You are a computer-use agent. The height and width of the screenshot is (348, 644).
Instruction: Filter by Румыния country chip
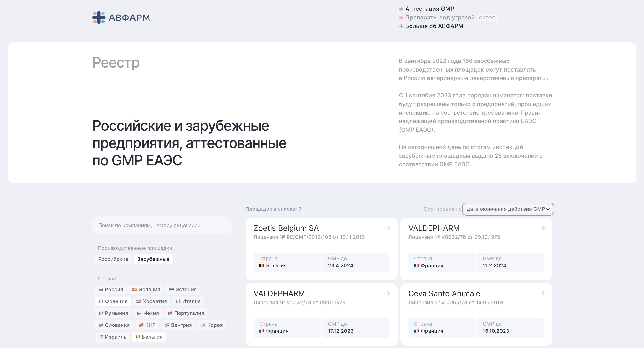(113, 313)
